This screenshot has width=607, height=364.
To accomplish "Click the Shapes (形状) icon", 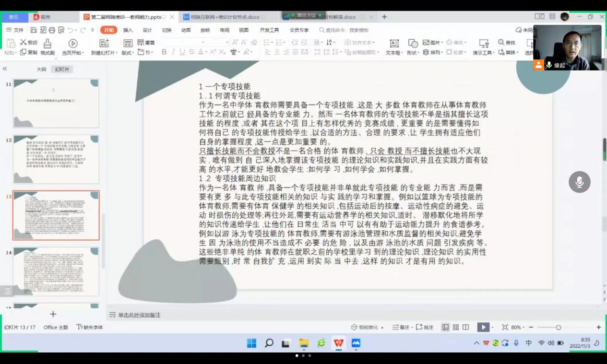I will [413, 44].
